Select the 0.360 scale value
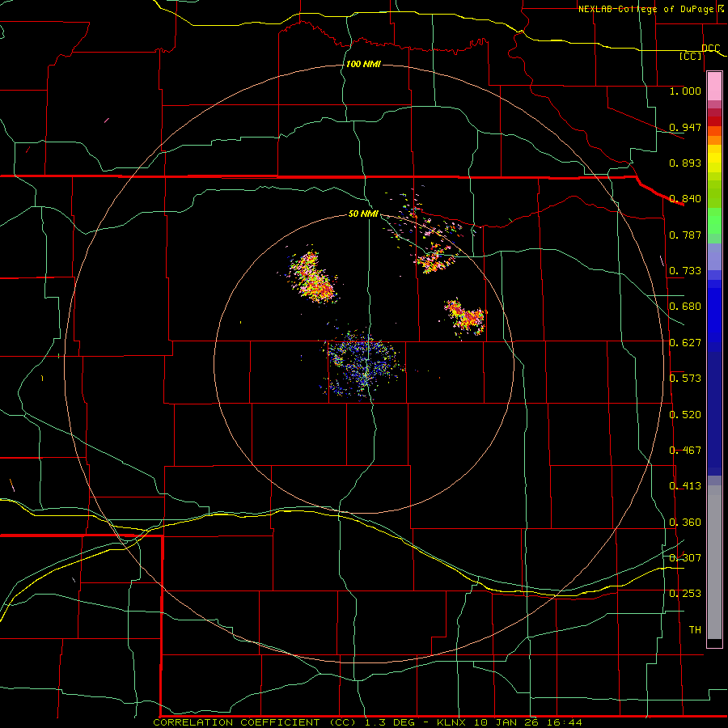Screen dimensions: 728x728 tap(685, 522)
